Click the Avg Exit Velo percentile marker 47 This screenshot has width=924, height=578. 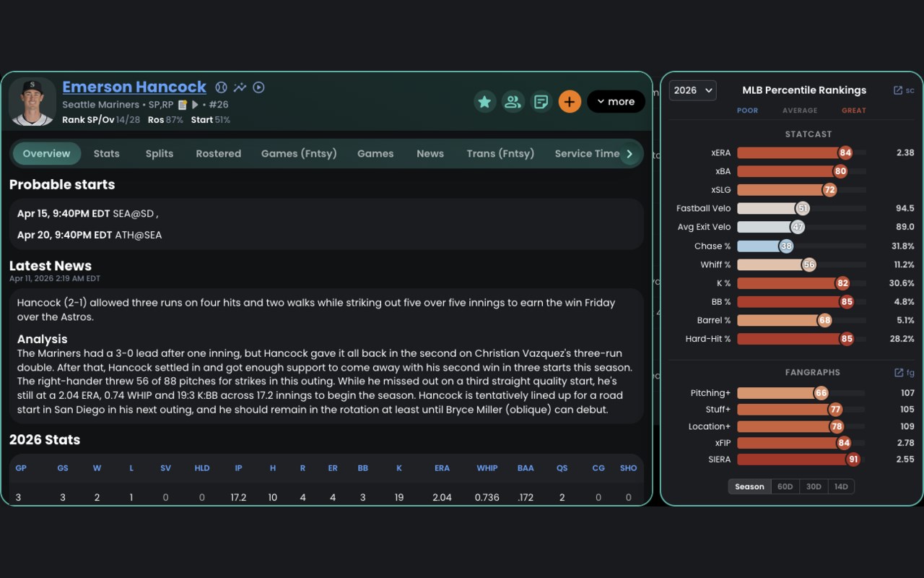797,227
